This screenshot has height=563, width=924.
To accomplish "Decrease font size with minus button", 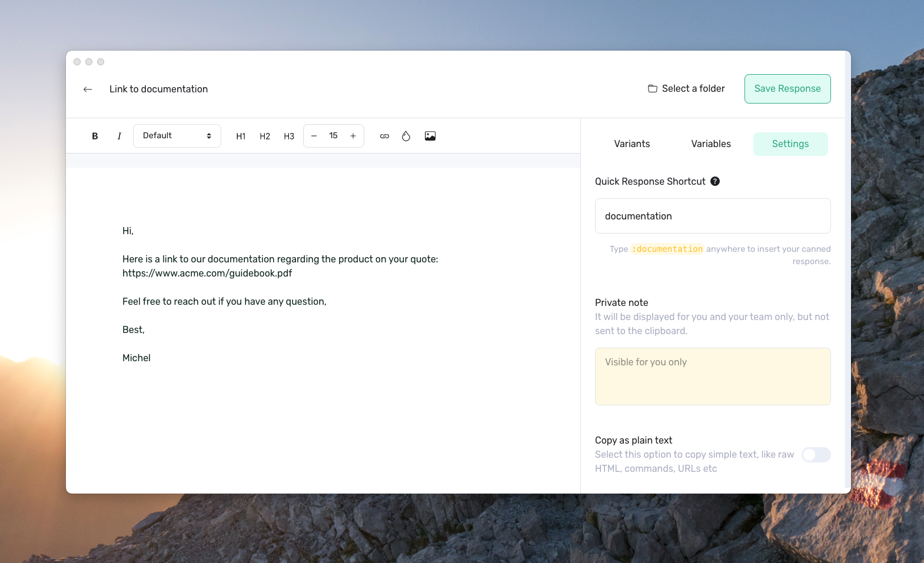I will pyautogui.click(x=314, y=136).
